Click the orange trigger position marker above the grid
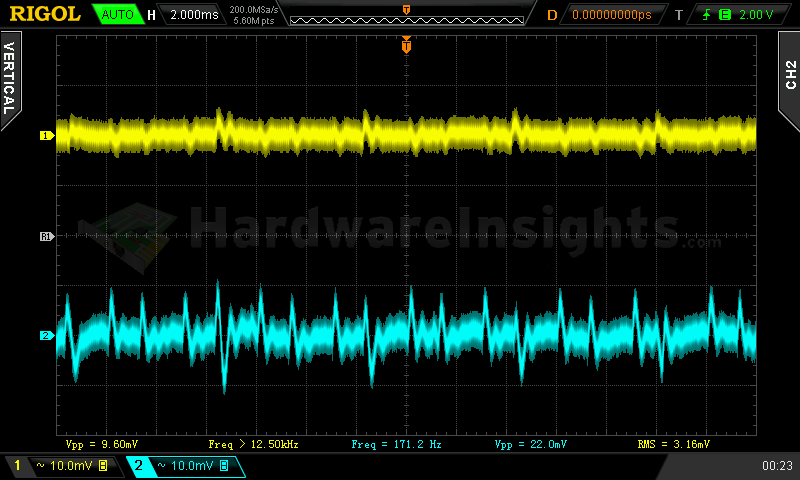This screenshot has height=480, width=800. tap(405, 45)
